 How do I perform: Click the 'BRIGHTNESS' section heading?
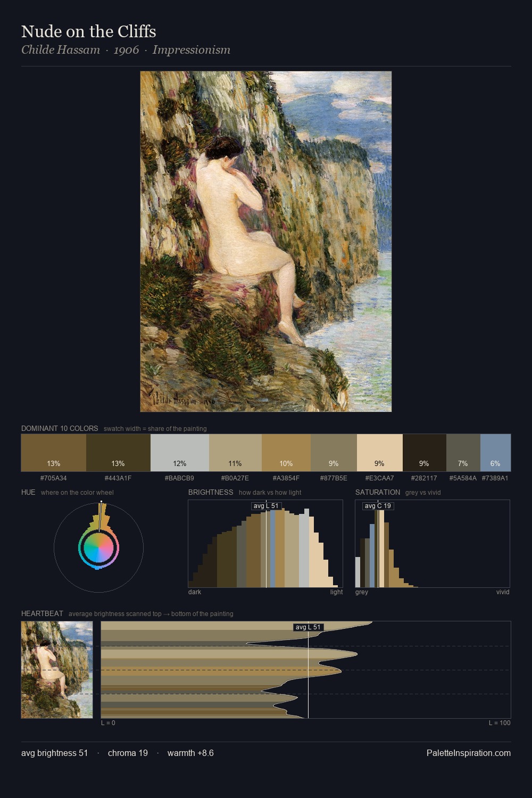coord(211,492)
